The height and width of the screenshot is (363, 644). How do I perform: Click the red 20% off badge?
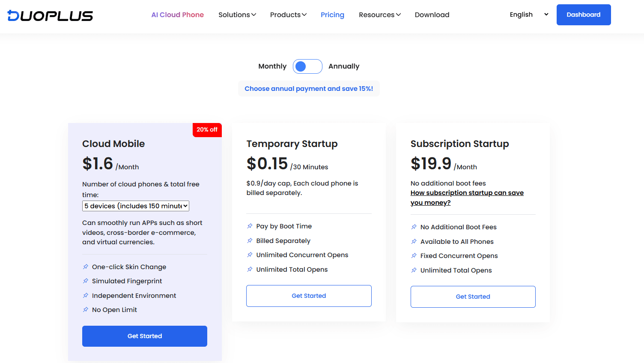pyautogui.click(x=207, y=130)
